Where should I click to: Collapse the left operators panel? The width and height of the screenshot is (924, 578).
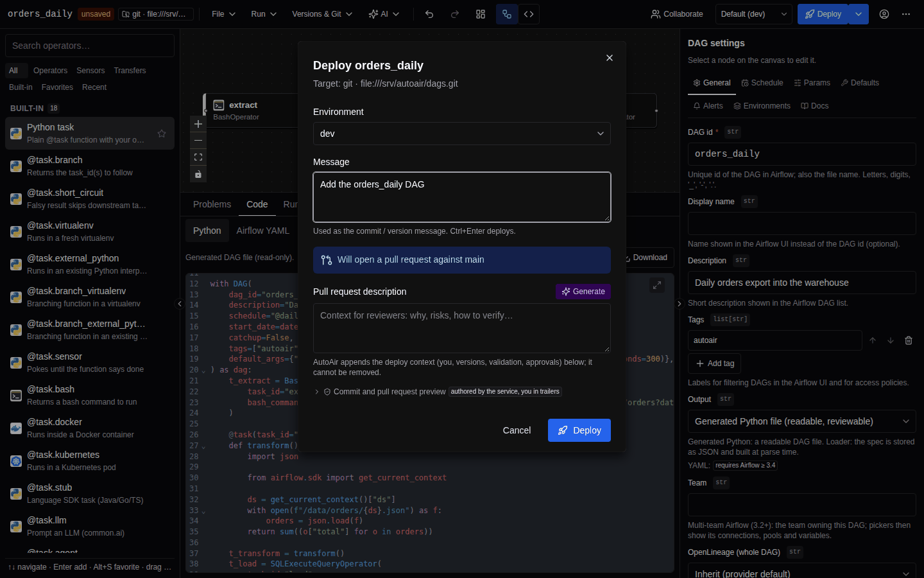coord(180,304)
